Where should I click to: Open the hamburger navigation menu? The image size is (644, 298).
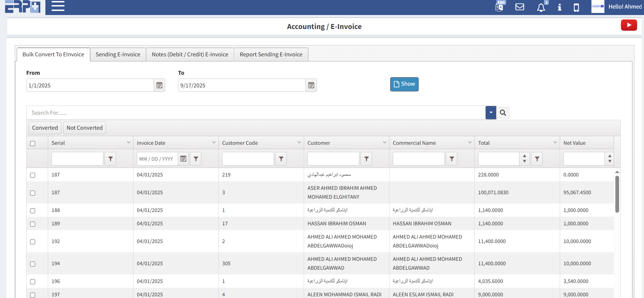(58, 6)
